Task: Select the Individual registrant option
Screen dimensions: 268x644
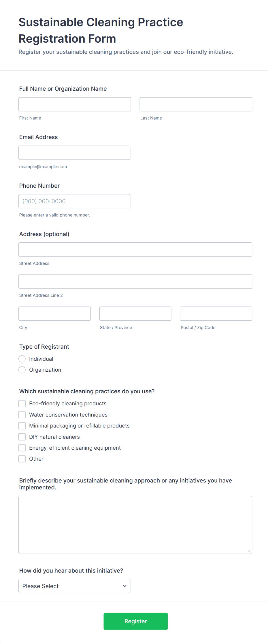Action: pyautogui.click(x=22, y=359)
